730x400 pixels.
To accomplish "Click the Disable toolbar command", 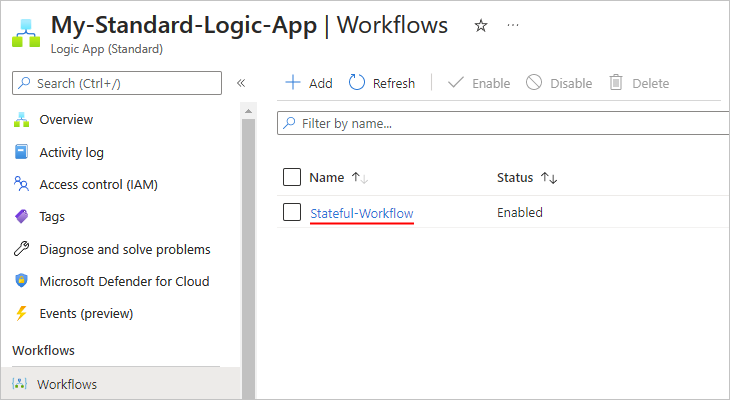I will pyautogui.click(x=559, y=83).
